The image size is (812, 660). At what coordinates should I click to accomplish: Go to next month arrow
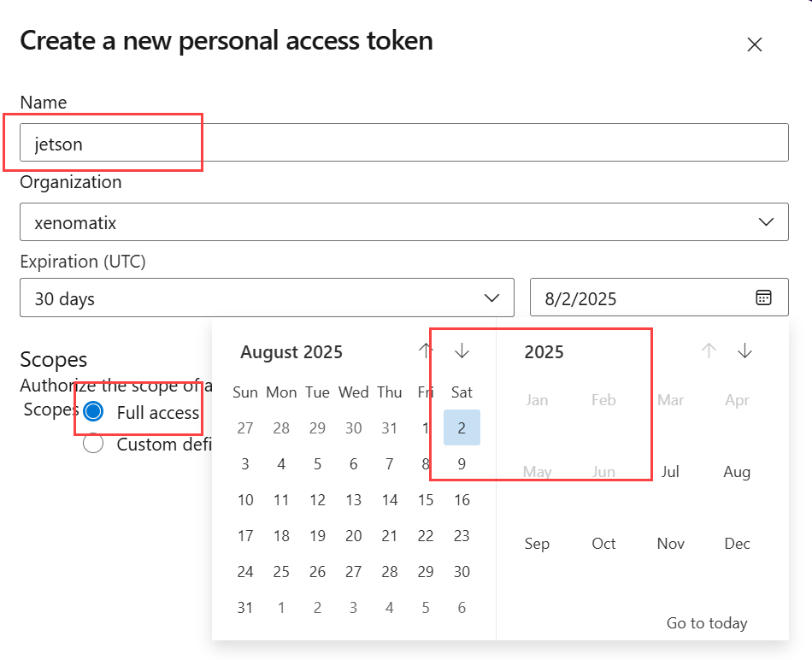click(462, 351)
